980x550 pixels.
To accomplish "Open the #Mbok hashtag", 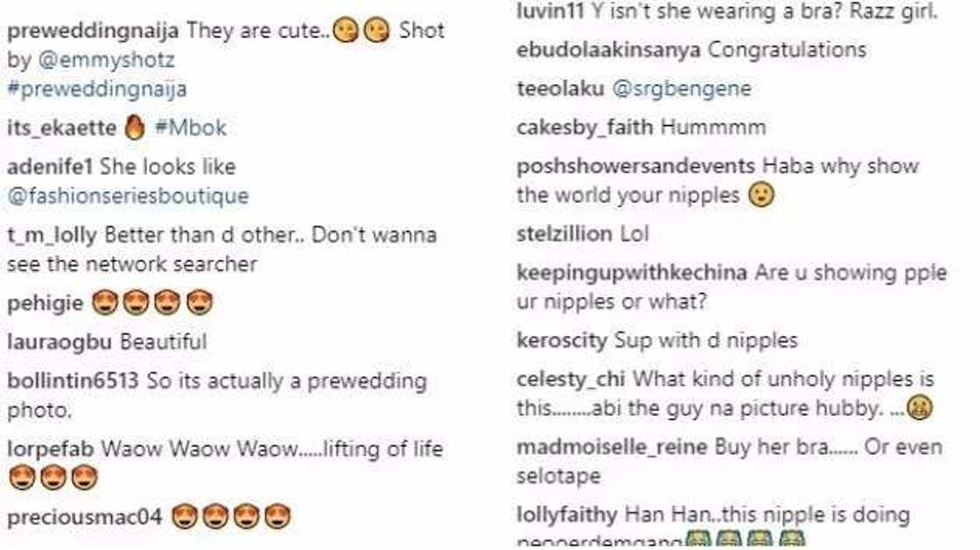I will click(190, 128).
